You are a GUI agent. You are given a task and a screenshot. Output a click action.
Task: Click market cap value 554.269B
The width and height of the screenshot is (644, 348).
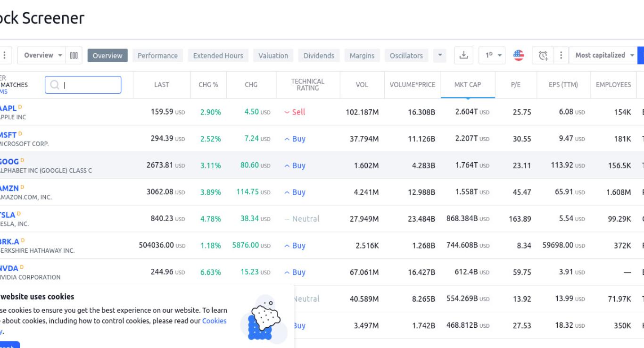click(468, 298)
